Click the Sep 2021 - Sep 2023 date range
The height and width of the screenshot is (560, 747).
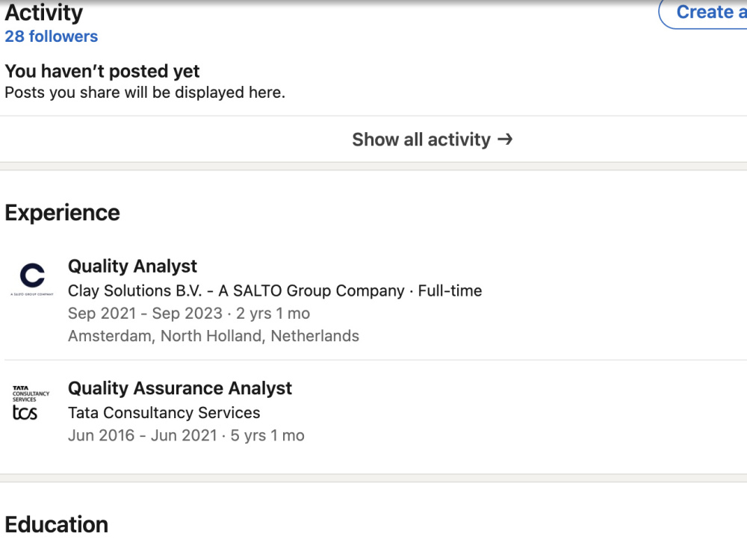pos(145,314)
